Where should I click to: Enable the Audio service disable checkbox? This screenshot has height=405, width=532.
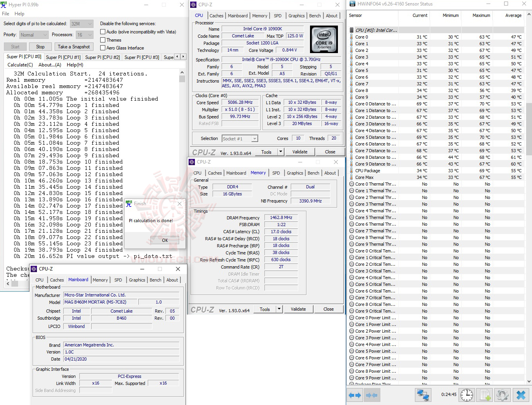[x=102, y=32]
